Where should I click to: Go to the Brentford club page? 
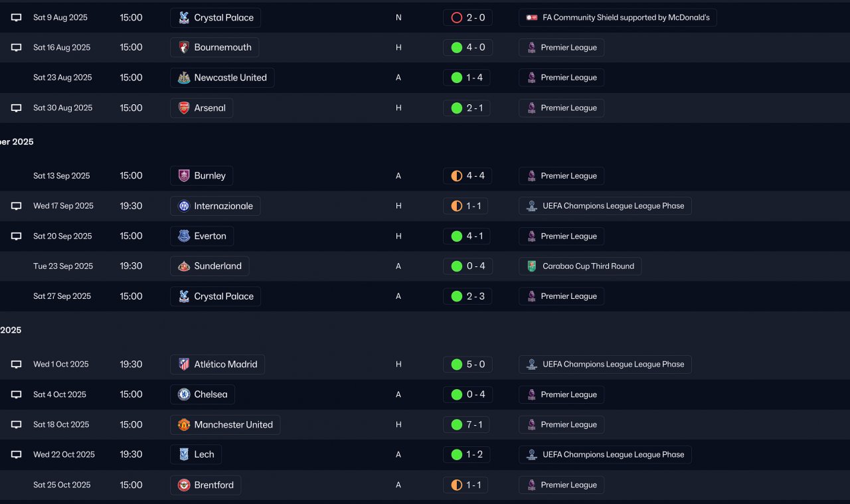(213, 485)
